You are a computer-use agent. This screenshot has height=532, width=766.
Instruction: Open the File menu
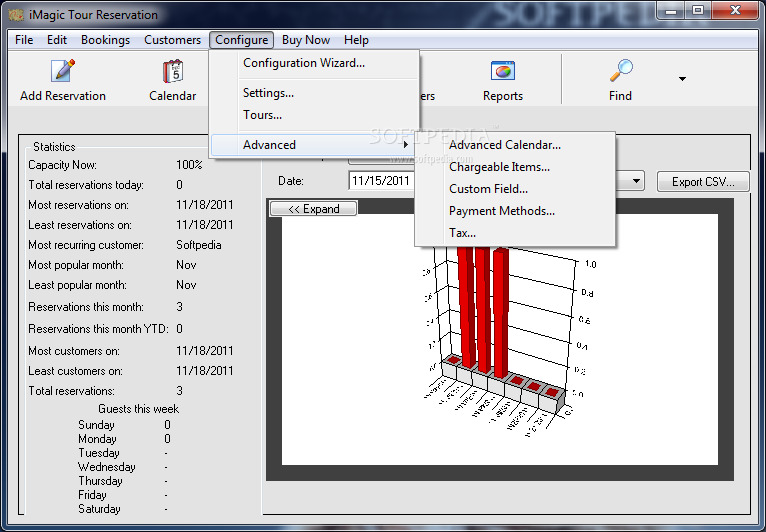[x=24, y=40]
